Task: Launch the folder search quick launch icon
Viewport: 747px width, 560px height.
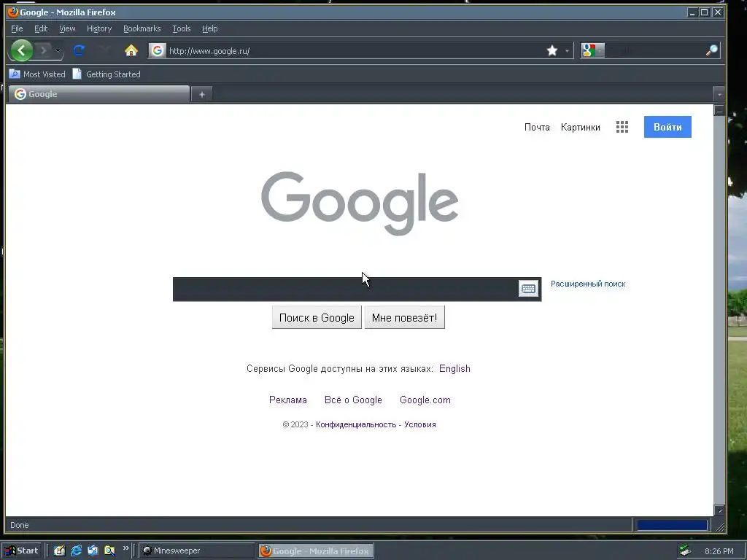Action: tap(109, 551)
